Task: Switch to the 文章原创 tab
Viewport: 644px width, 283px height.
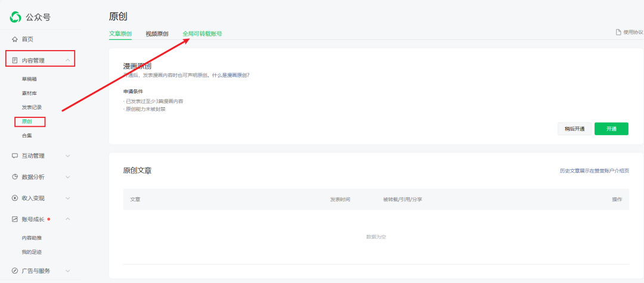Action: click(x=120, y=33)
